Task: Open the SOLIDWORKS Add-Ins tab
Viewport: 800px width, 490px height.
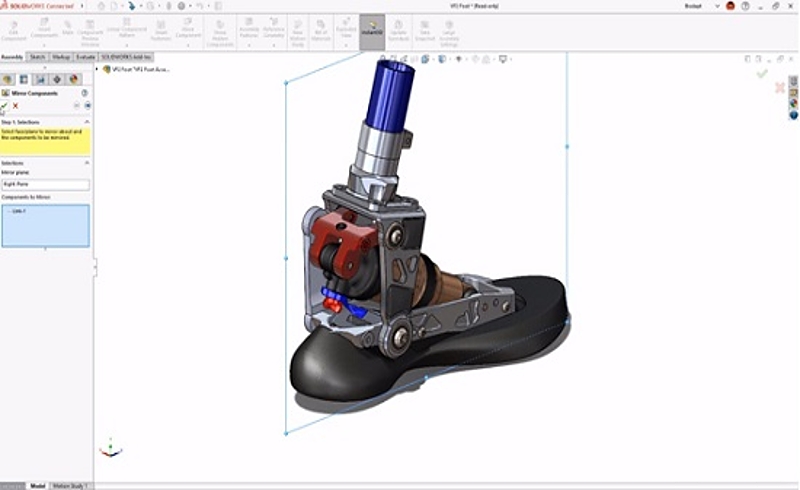Action: pos(126,57)
